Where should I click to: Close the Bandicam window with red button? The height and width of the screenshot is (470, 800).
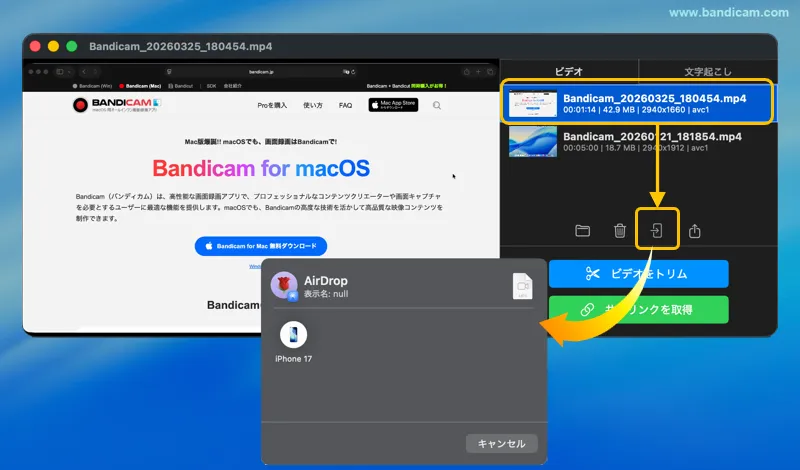(x=35, y=46)
